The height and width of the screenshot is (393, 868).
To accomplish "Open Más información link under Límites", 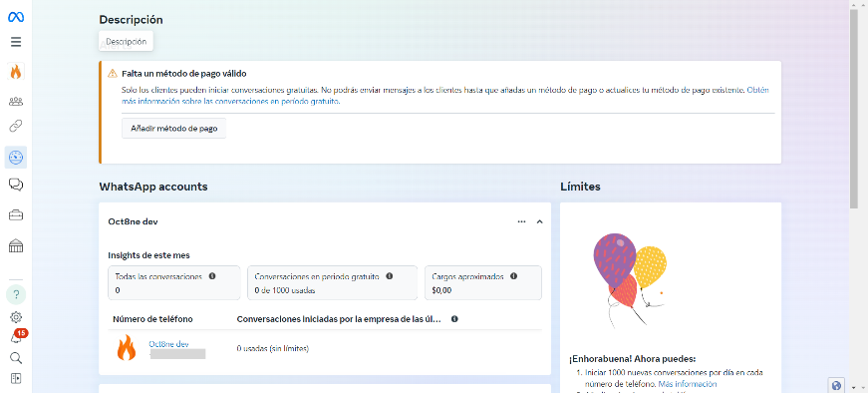I will 688,384.
